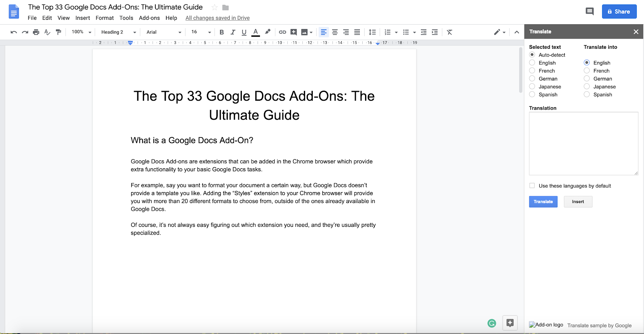
Task: Open the highlight color picker
Action: pyautogui.click(x=268, y=32)
